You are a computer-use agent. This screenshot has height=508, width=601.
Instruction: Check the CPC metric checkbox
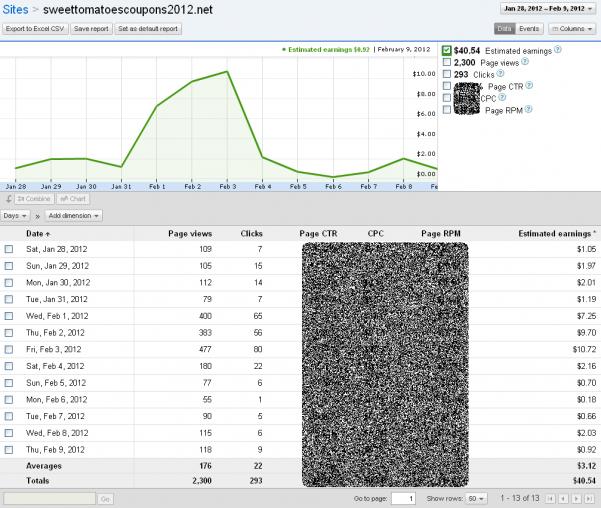[447, 98]
